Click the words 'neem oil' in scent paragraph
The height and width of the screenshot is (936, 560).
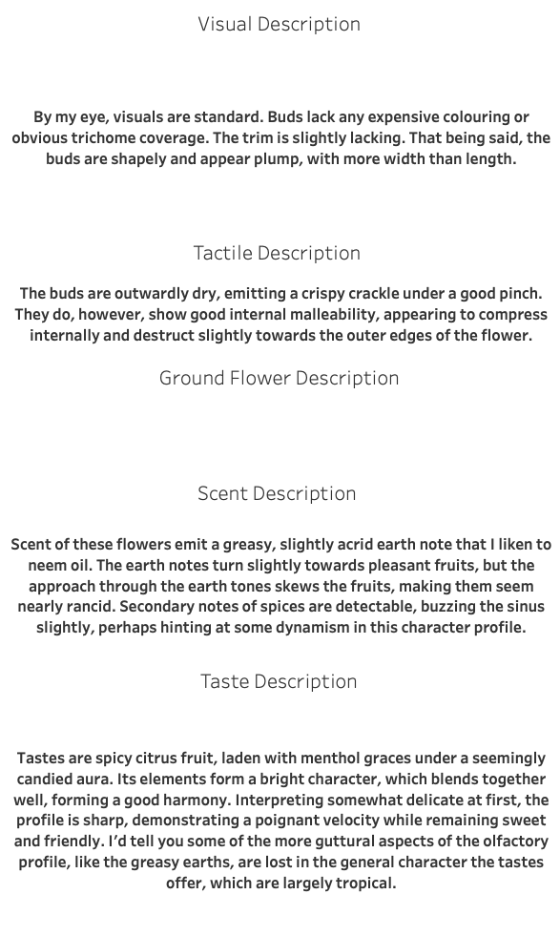(x=59, y=565)
